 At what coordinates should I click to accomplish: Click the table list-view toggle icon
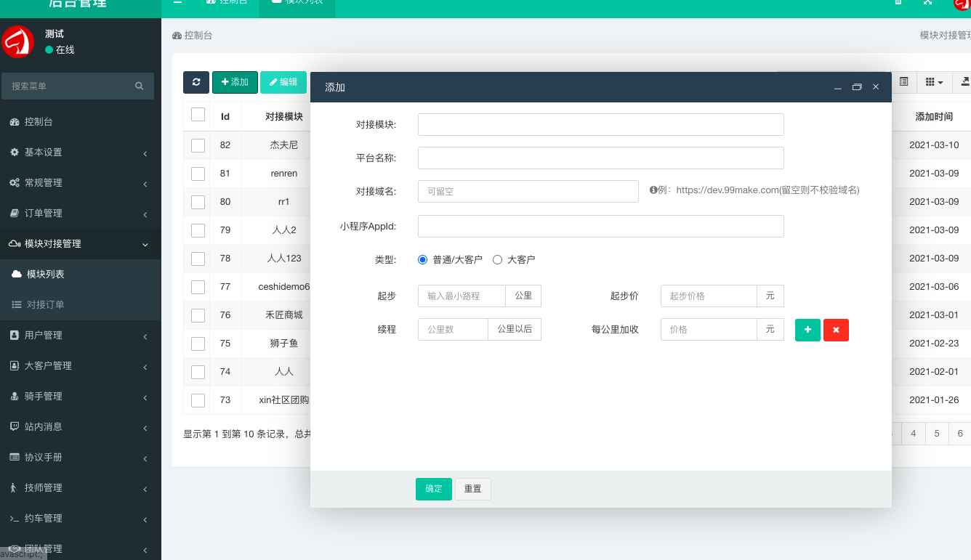(903, 82)
